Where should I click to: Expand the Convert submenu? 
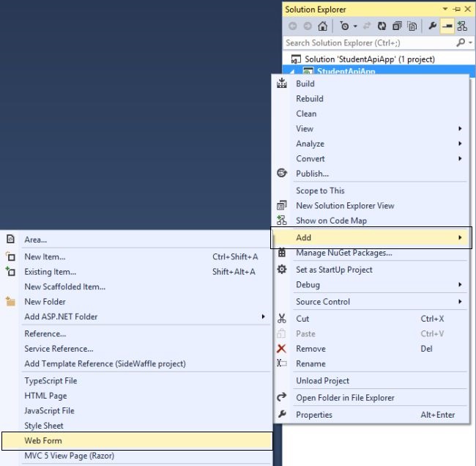coord(371,158)
